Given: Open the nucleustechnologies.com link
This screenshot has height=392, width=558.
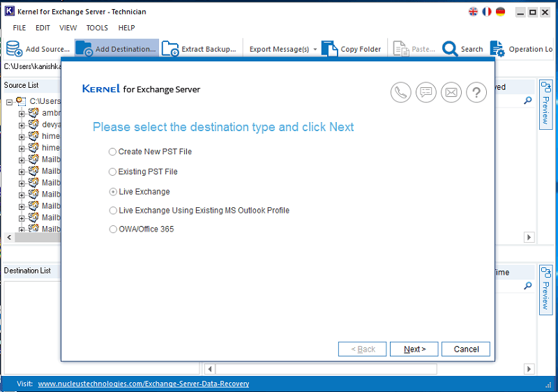Looking at the screenshot, I should pos(144,384).
